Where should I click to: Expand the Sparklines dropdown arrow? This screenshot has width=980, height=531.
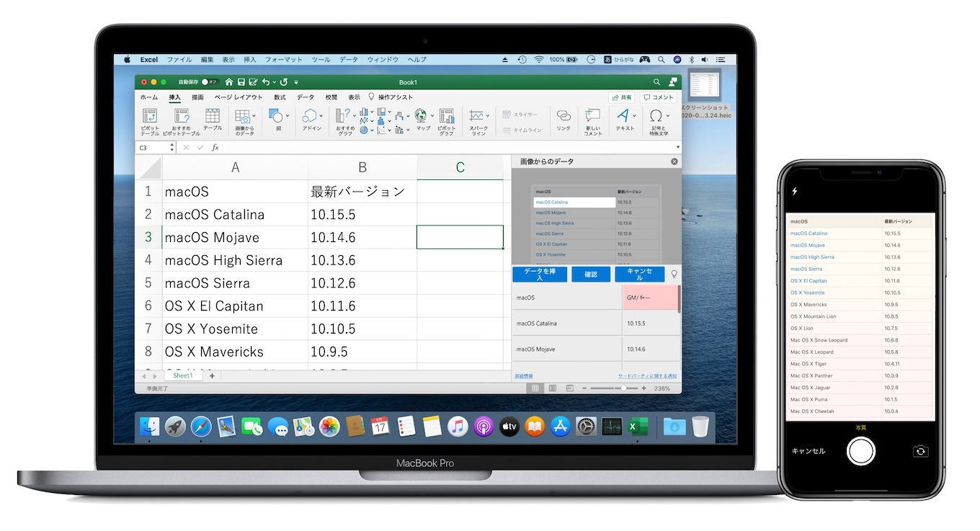click(x=488, y=116)
